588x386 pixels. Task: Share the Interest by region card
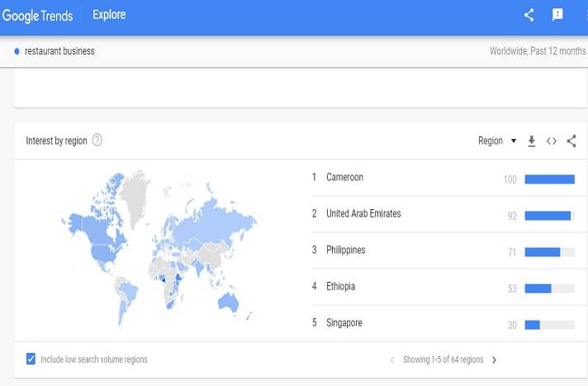pos(571,141)
